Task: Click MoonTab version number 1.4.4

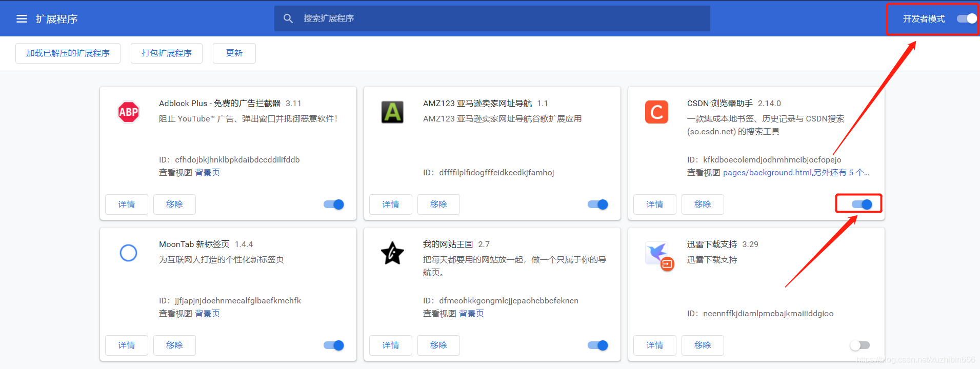Action: [244, 244]
